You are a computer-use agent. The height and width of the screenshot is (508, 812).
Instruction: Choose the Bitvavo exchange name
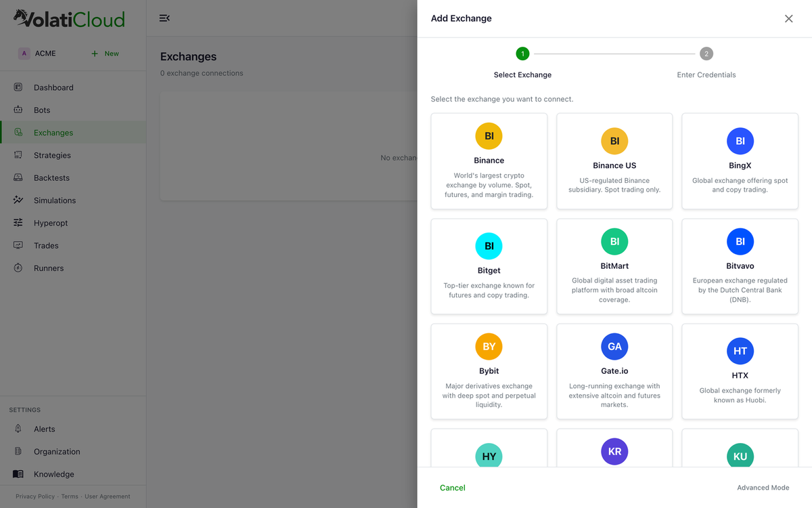[x=740, y=266]
